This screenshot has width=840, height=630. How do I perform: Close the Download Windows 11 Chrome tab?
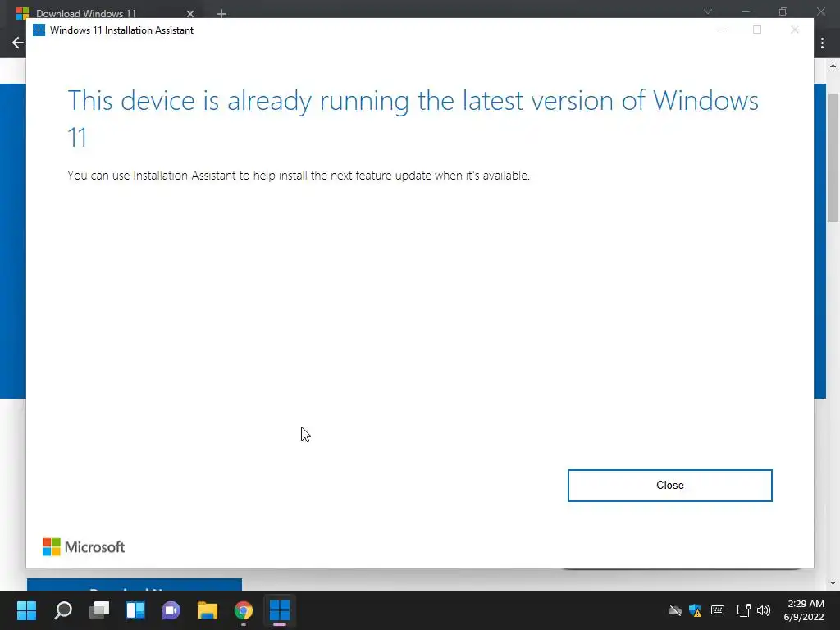point(190,13)
